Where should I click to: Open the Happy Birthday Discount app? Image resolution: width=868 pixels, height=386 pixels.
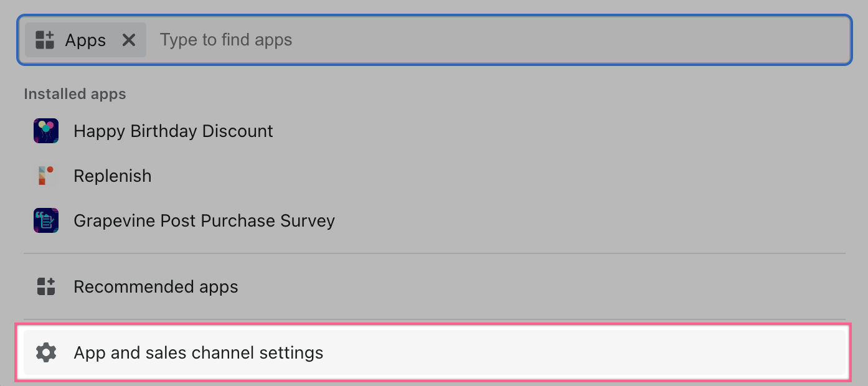(x=173, y=131)
